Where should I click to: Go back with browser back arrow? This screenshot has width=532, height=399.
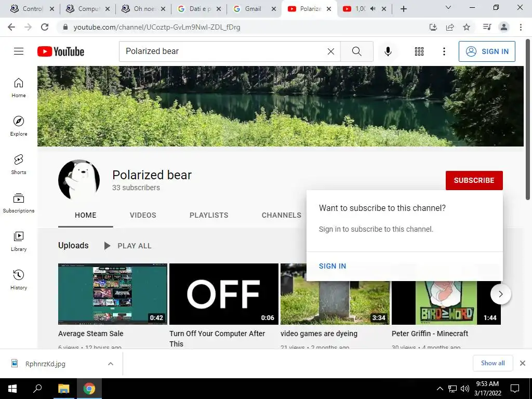11,27
